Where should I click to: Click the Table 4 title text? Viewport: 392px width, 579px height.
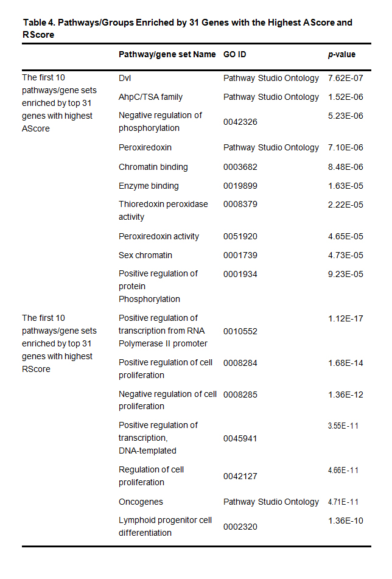click(187, 29)
